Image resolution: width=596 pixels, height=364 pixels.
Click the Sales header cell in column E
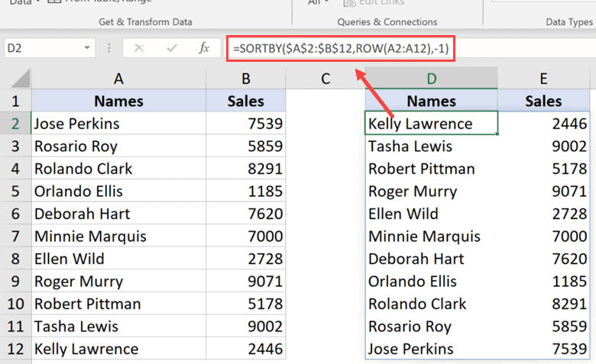pyautogui.click(x=543, y=101)
